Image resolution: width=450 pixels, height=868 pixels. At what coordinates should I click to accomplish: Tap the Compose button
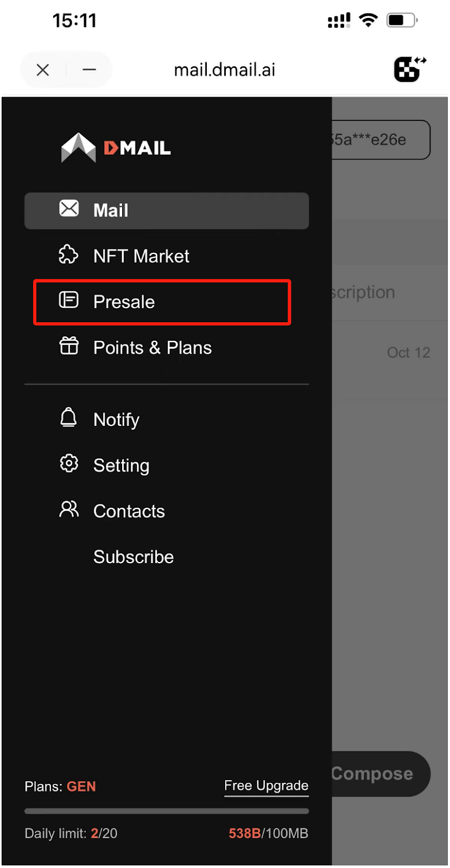[381, 774]
